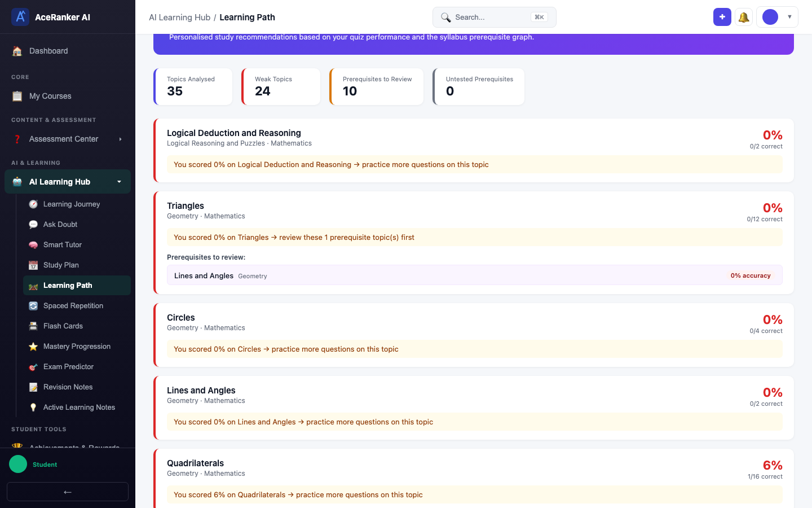
Task: Click the ⌘K shortcut badge
Action: click(539, 17)
